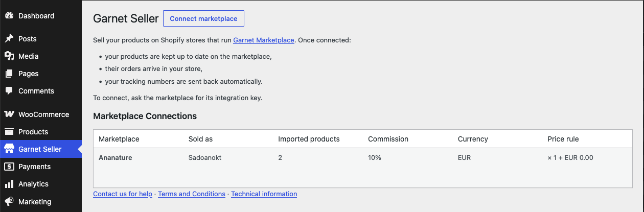Click the Connect marketplace button
The width and height of the screenshot is (644, 212).
pyautogui.click(x=203, y=18)
